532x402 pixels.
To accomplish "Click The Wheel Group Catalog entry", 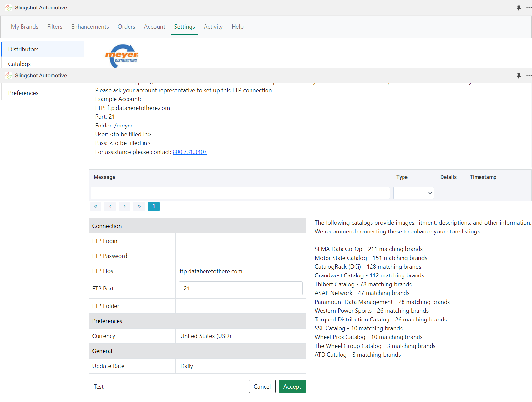I will click(375, 346).
